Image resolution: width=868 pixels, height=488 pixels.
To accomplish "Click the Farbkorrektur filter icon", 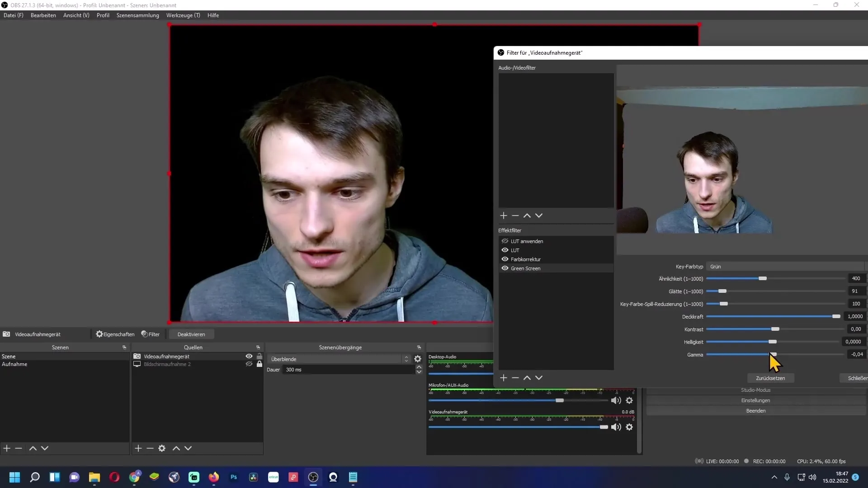I will [505, 258].
